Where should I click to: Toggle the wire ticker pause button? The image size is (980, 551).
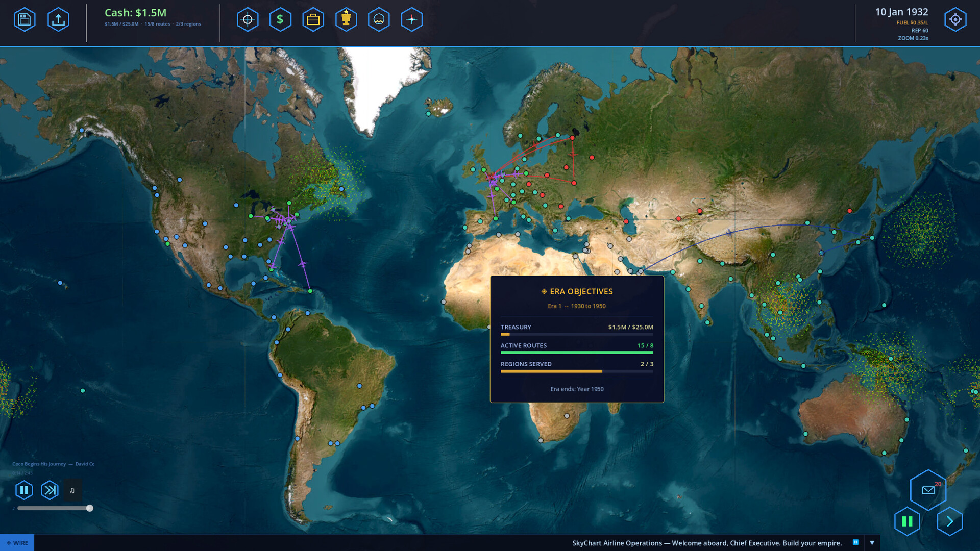855,542
